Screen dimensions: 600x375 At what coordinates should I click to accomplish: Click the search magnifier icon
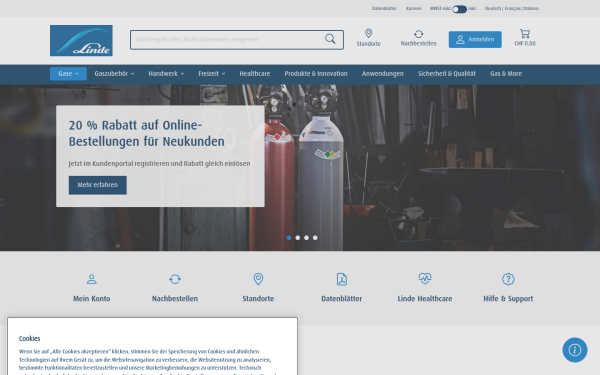pos(330,39)
